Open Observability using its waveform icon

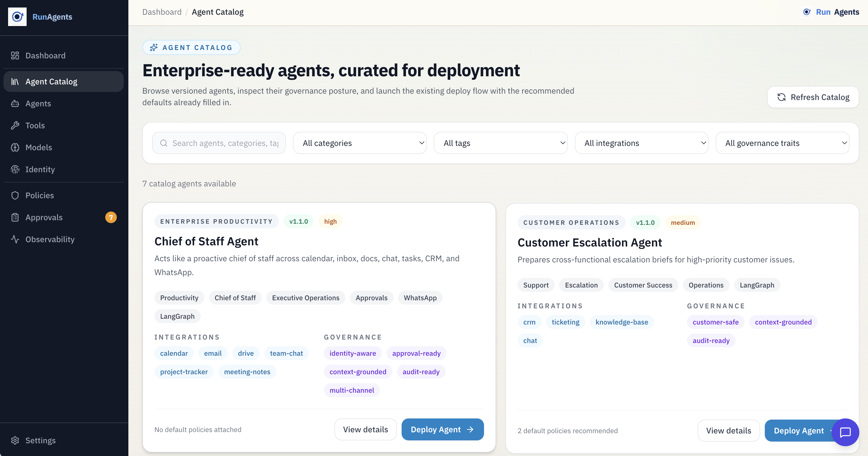(15, 239)
